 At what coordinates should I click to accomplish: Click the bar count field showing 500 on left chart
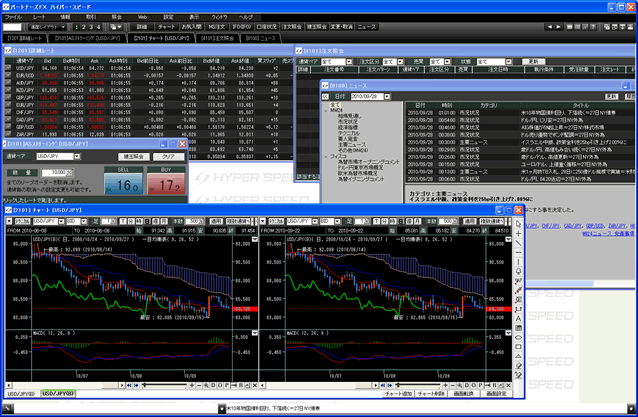pyautogui.click(x=194, y=221)
